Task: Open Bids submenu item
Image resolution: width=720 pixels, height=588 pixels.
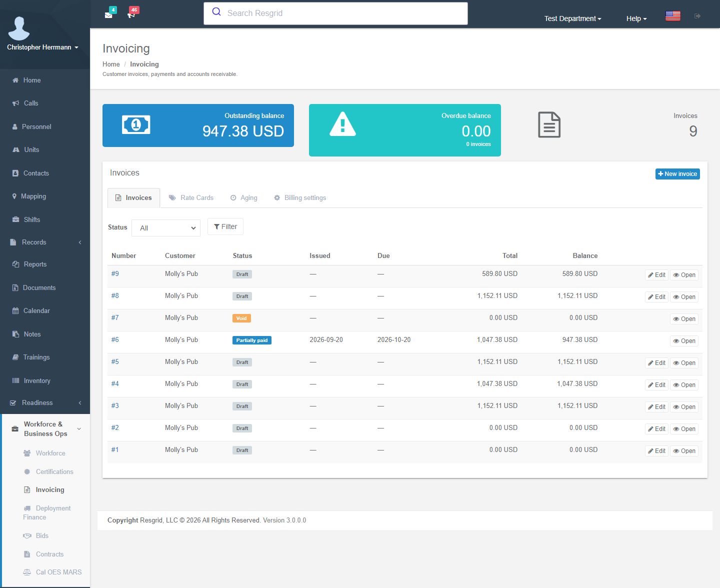Action: tap(42, 535)
